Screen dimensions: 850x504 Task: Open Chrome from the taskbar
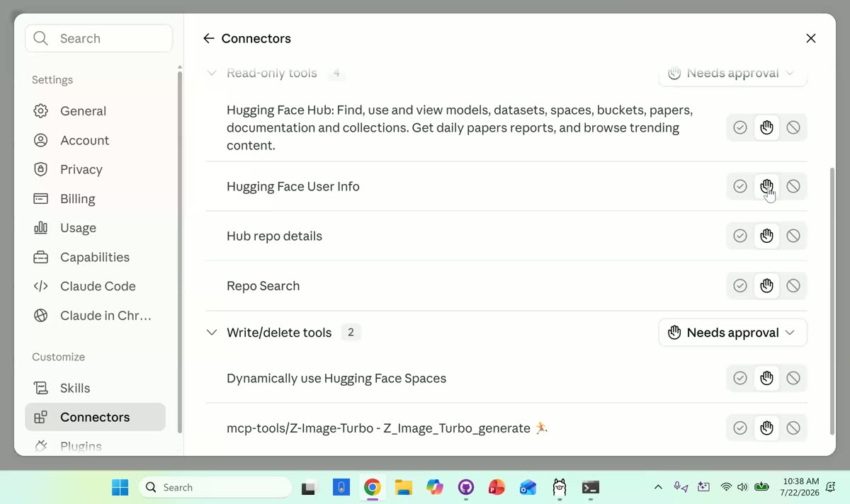pos(373,487)
